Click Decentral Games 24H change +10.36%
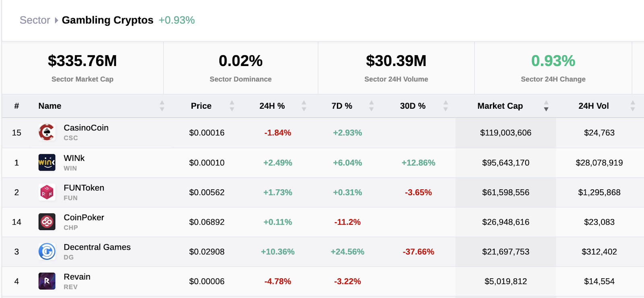Screen dimensions: 644x298 pos(278,252)
